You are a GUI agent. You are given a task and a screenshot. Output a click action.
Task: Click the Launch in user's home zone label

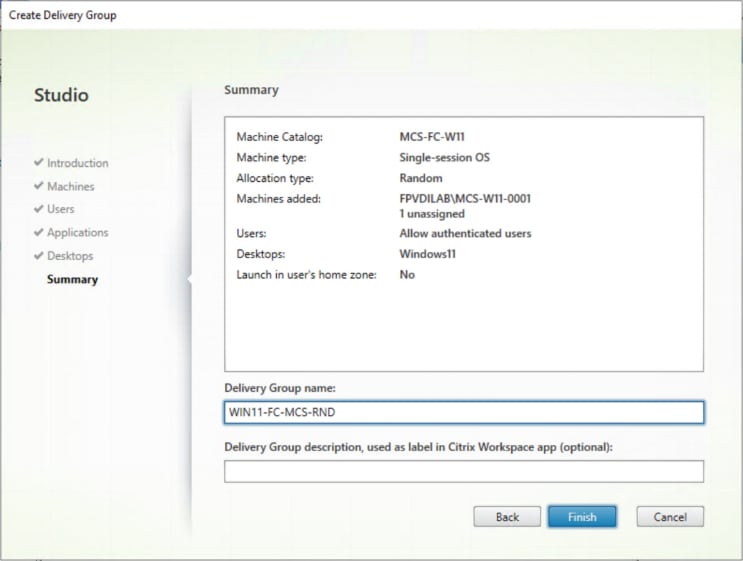coord(307,275)
